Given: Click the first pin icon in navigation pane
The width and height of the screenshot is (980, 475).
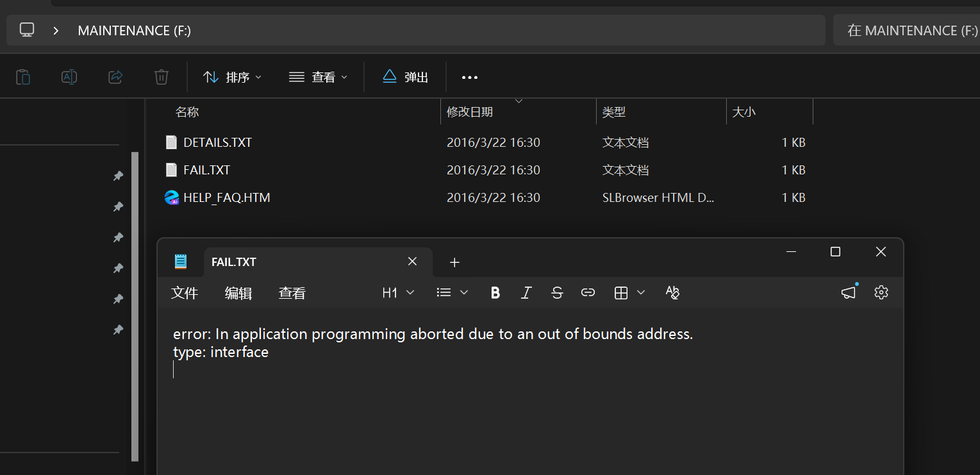Looking at the screenshot, I should point(118,176).
